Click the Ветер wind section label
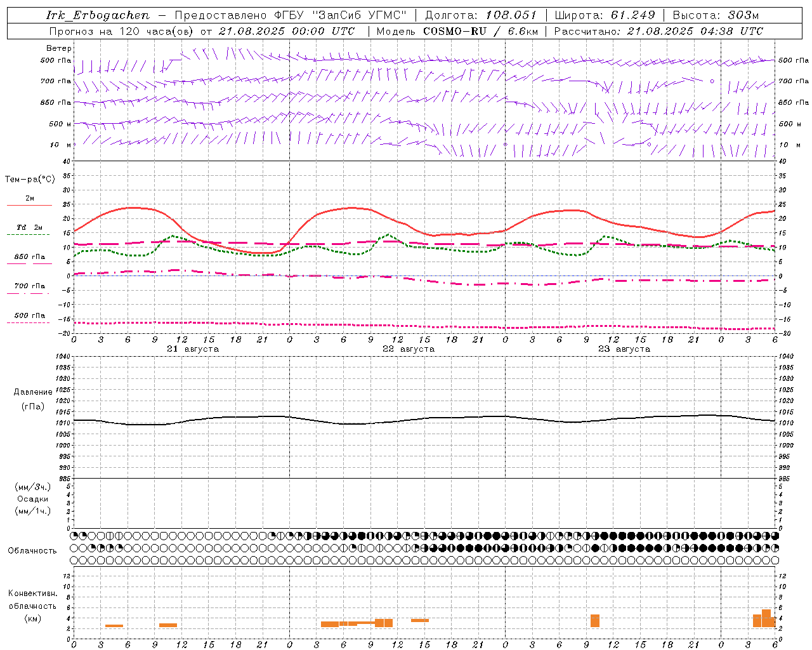The height and width of the screenshot is (650, 812). pos(59,48)
